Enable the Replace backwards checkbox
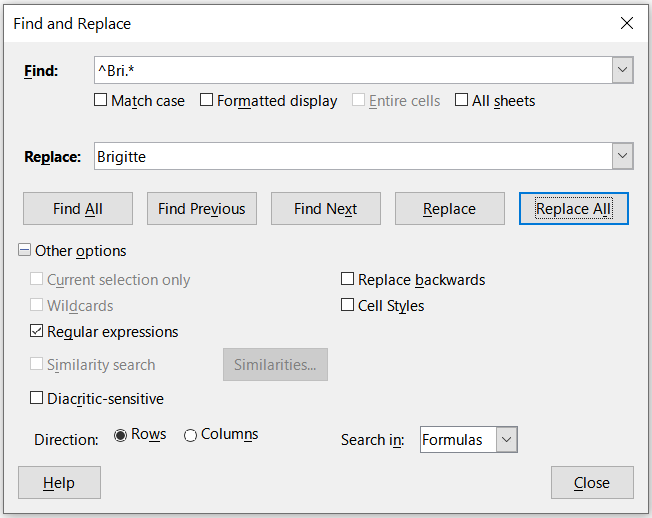 pos(347,279)
